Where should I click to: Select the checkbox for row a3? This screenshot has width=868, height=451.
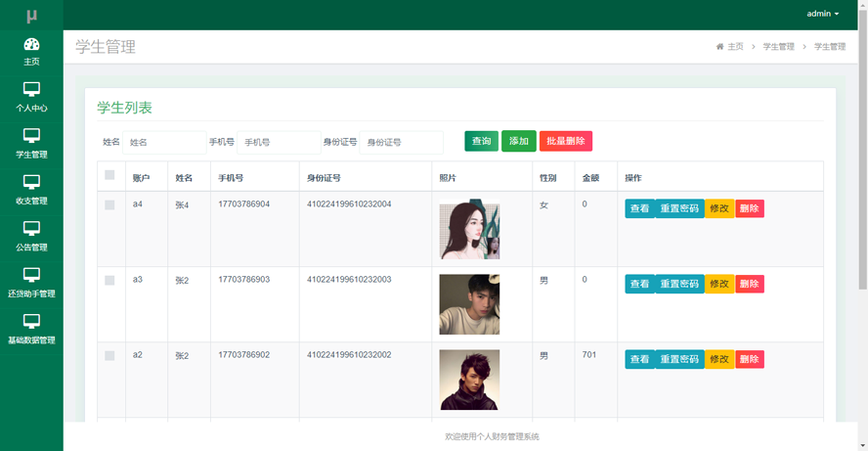point(109,281)
